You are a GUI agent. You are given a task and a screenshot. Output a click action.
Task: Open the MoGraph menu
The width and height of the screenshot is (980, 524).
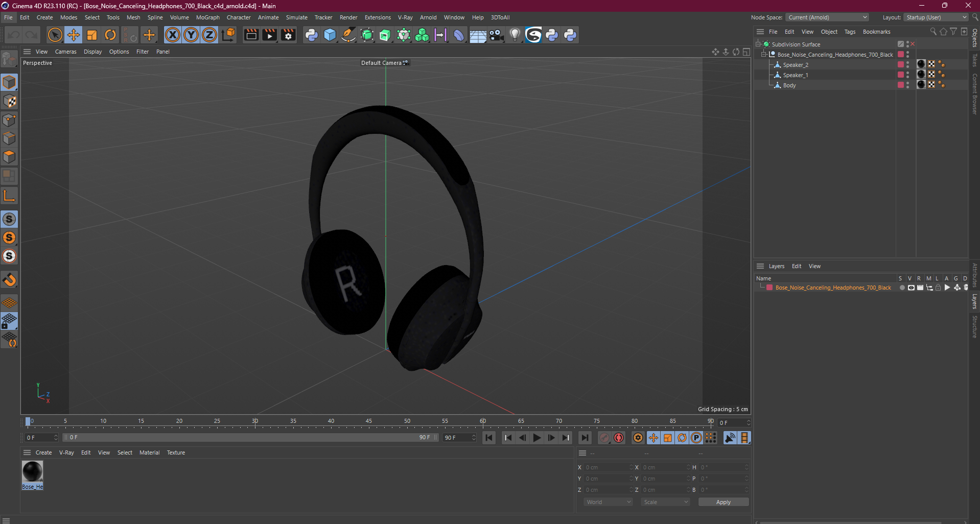pos(207,17)
